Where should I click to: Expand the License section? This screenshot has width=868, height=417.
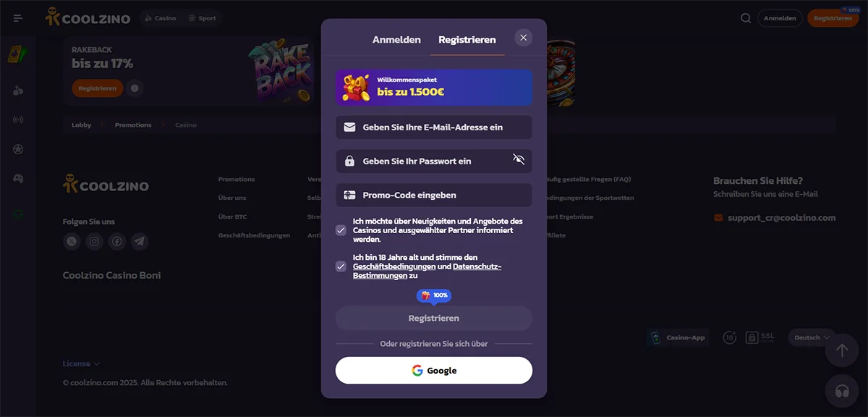tap(81, 363)
